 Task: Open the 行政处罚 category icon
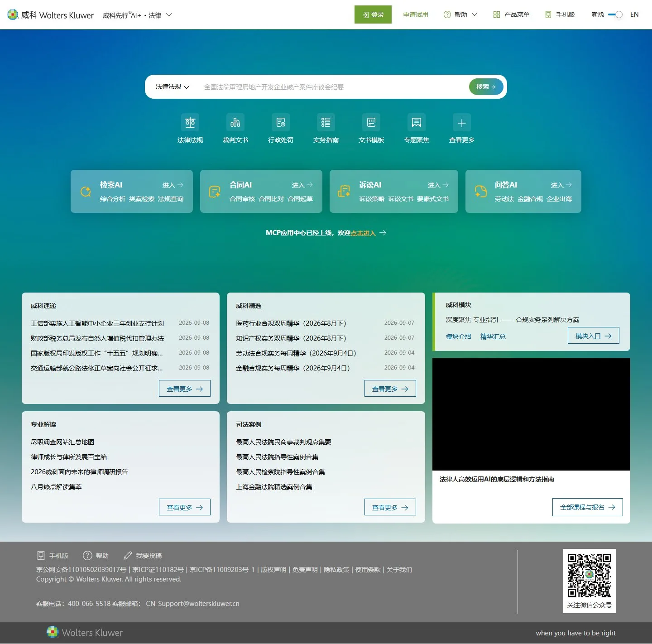pos(281,122)
